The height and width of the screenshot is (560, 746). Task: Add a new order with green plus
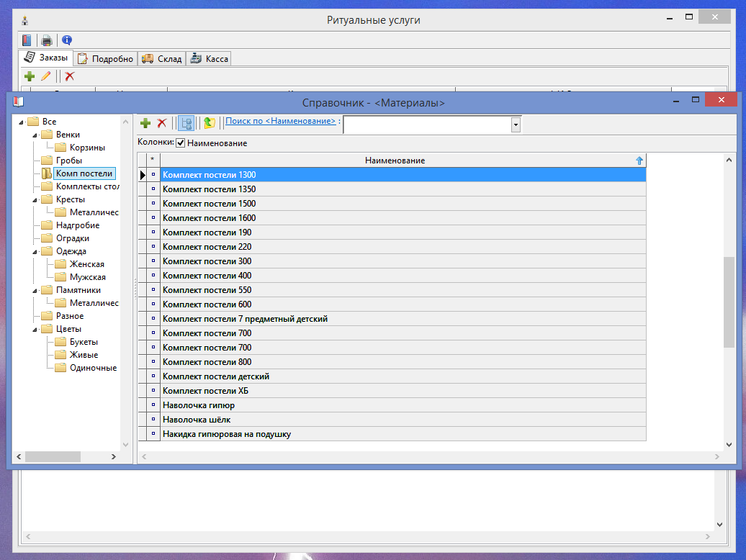coord(30,76)
